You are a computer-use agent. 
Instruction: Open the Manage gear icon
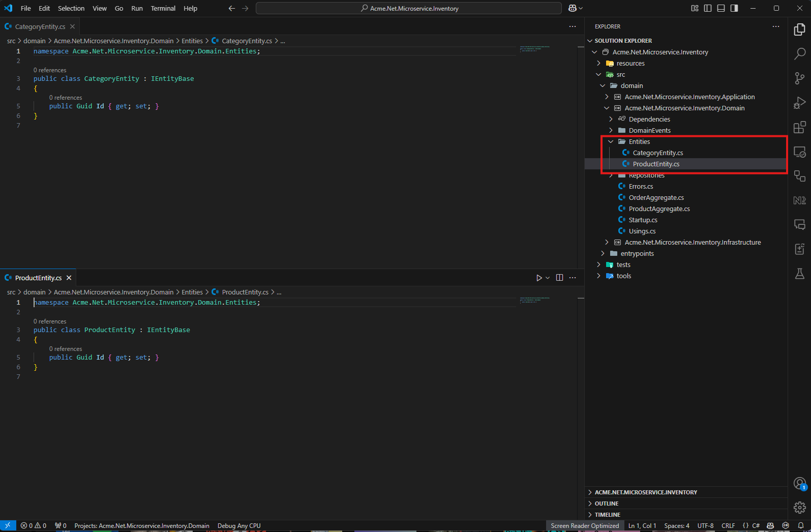[799, 508]
